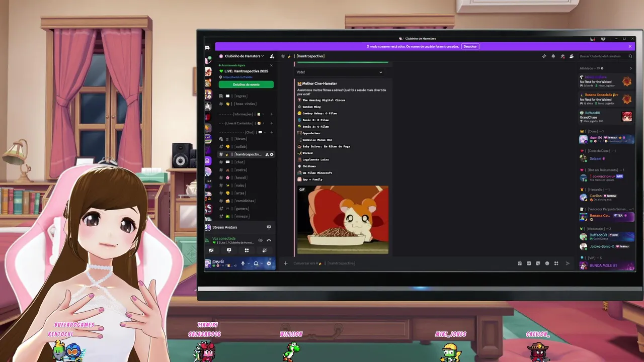Click the search magnifier icon
The image size is (644, 362).
point(630,56)
